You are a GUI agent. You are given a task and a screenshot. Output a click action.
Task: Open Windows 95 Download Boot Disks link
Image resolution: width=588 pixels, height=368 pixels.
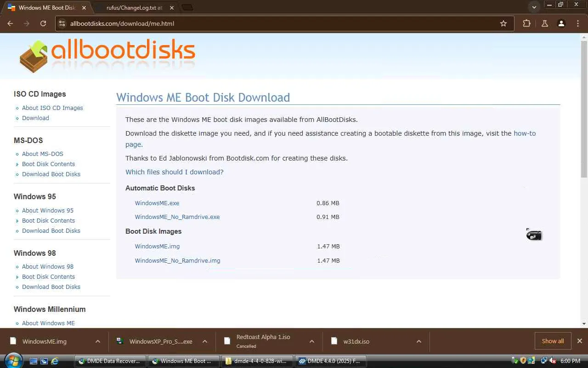point(51,230)
